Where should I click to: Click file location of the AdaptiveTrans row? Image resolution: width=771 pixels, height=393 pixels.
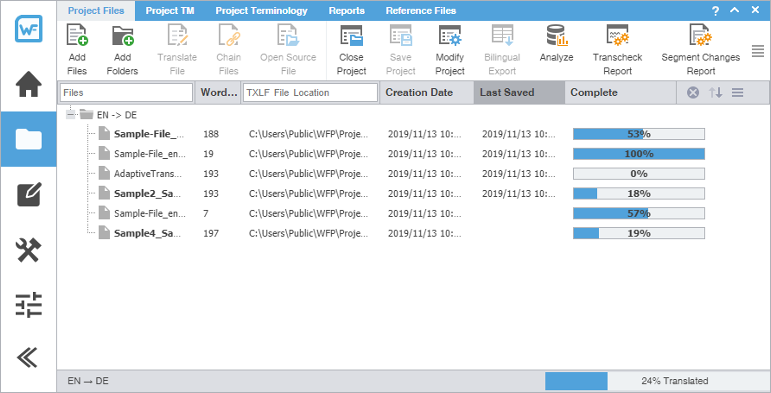(308, 174)
